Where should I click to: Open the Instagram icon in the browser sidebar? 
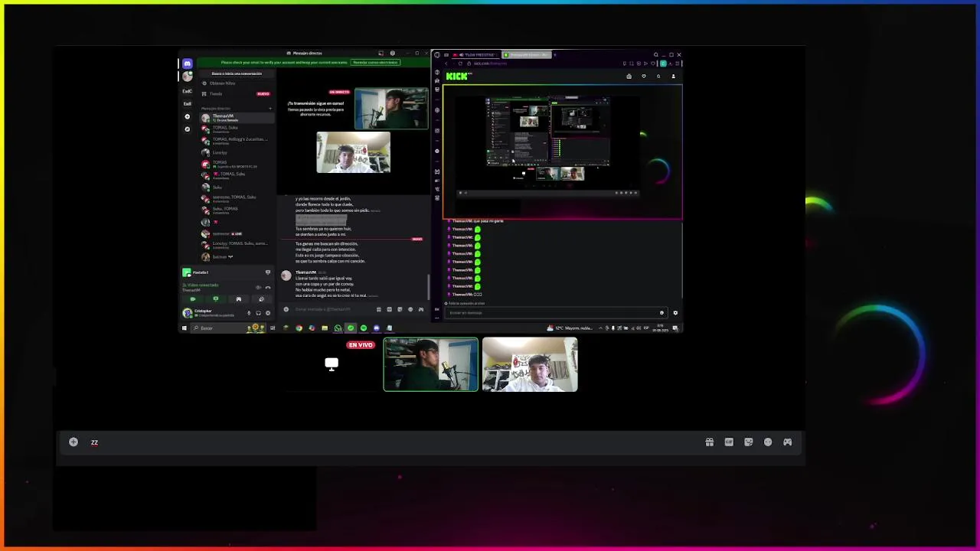(437, 131)
